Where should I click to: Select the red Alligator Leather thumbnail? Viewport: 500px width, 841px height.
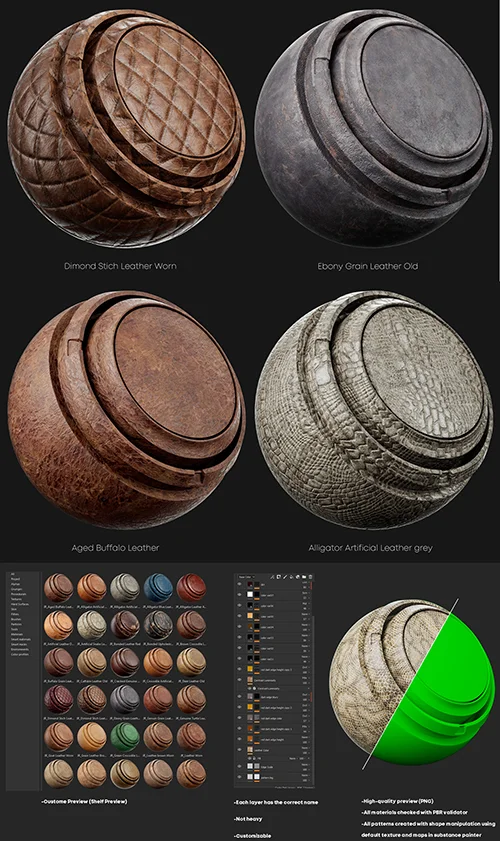pos(192,588)
